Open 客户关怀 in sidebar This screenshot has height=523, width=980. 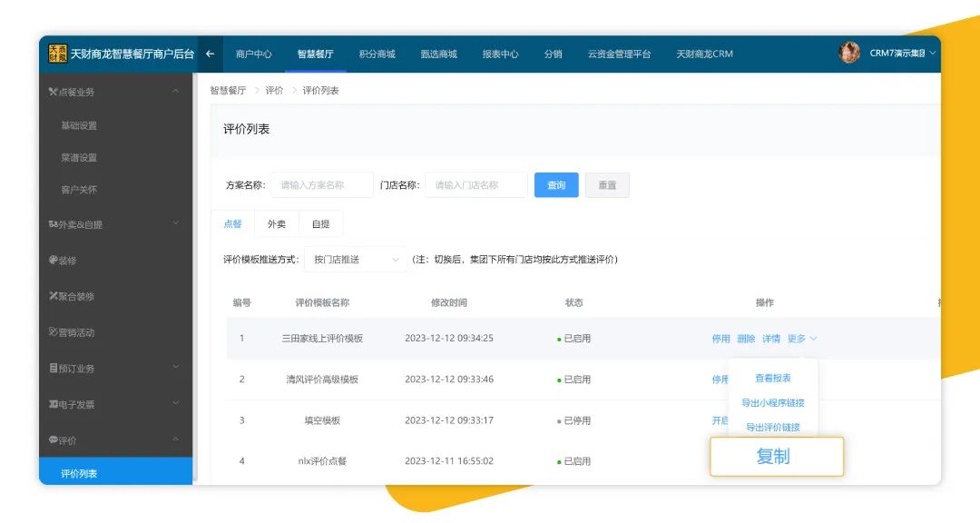(79, 190)
